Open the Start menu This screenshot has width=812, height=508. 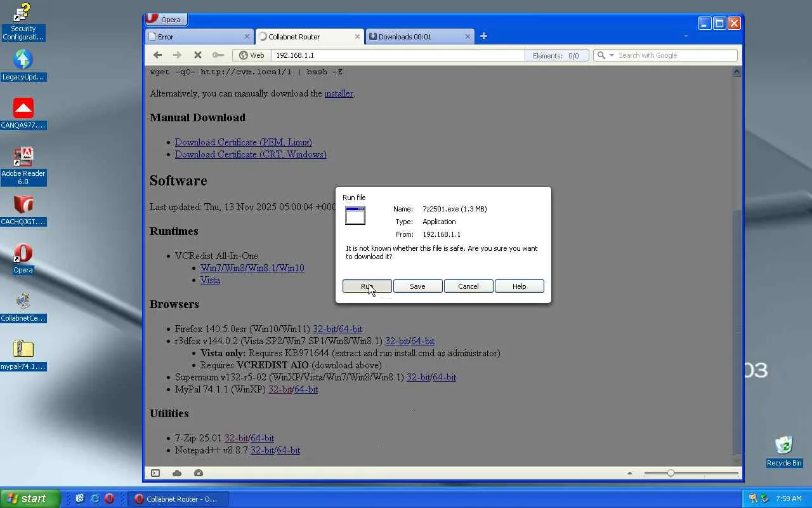tap(30, 498)
